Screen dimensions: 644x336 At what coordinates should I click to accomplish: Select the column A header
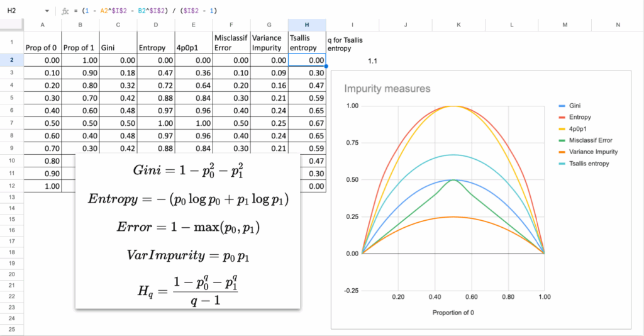[x=42, y=25]
